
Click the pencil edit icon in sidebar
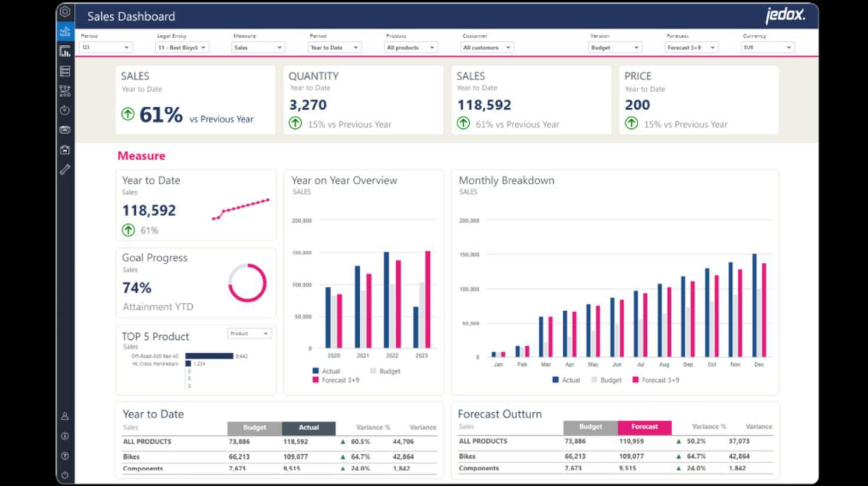65,170
